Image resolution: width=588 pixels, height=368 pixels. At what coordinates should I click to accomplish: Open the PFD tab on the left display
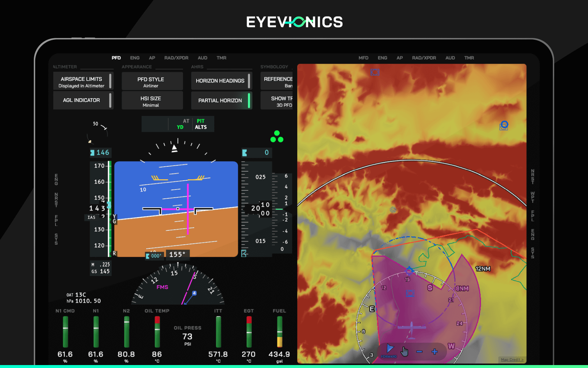pyautogui.click(x=116, y=58)
